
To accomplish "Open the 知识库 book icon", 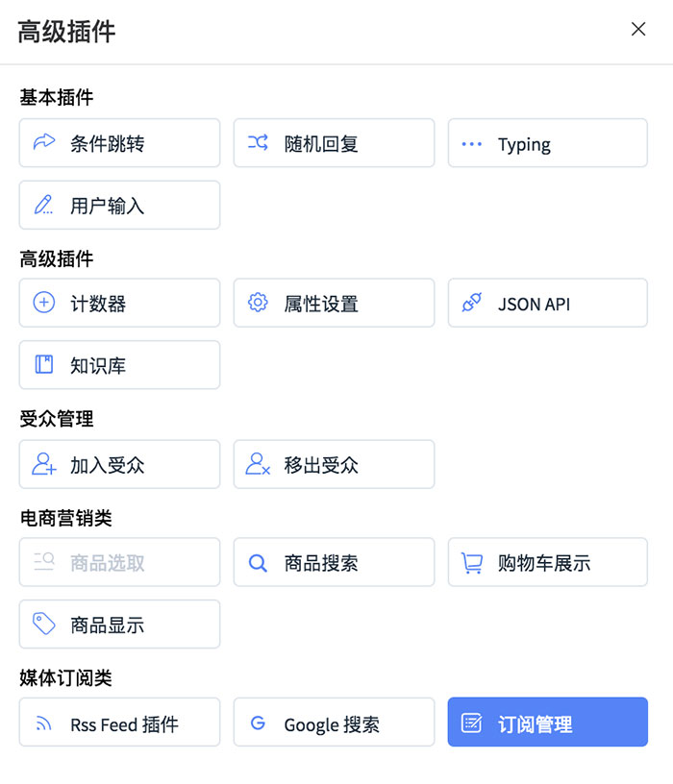I will (x=44, y=364).
